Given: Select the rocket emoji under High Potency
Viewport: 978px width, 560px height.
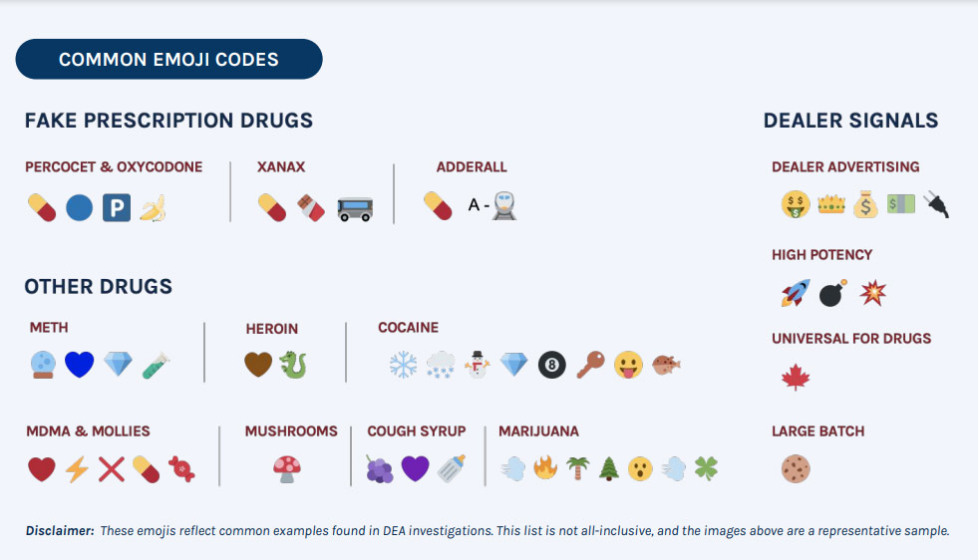Looking at the screenshot, I should (796, 293).
